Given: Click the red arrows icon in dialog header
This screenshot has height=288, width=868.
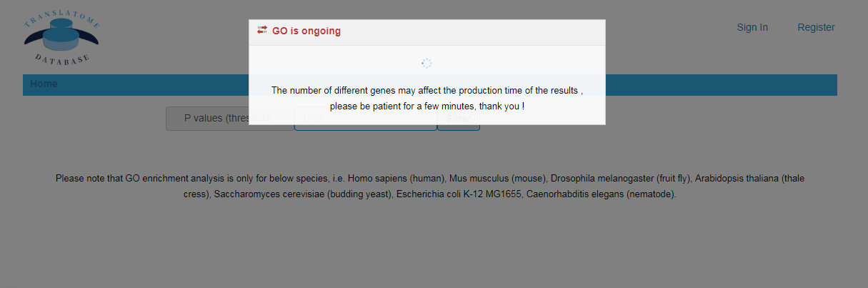Looking at the screenshot, I should 262,30.
